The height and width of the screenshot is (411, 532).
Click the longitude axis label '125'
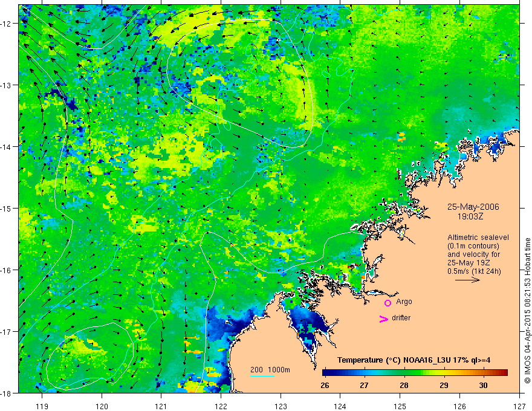point(400,406)
